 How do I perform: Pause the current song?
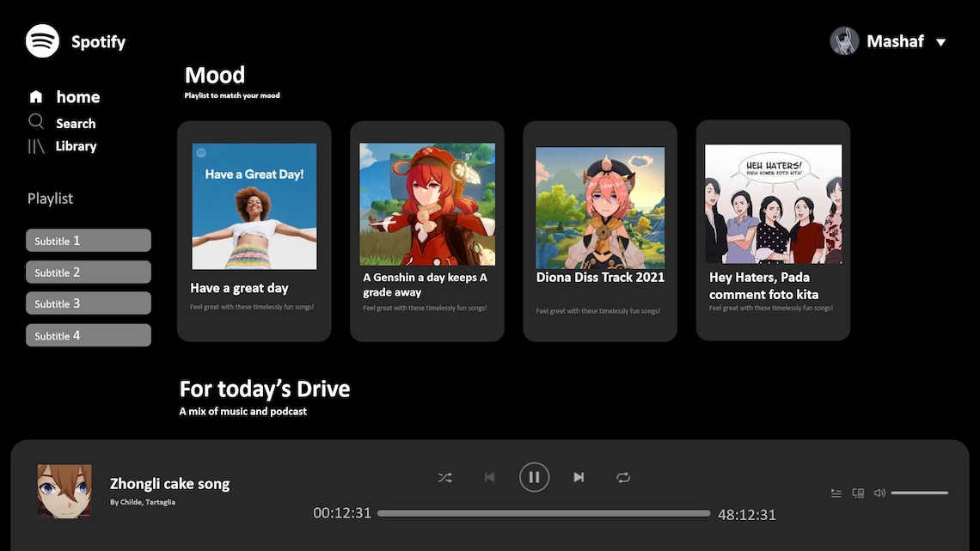535,477
